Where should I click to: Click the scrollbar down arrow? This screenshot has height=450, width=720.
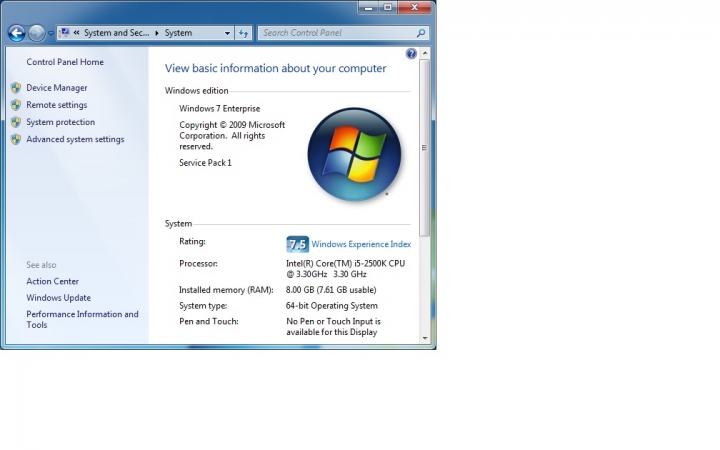pyautogui.click(x=425, y=338)
